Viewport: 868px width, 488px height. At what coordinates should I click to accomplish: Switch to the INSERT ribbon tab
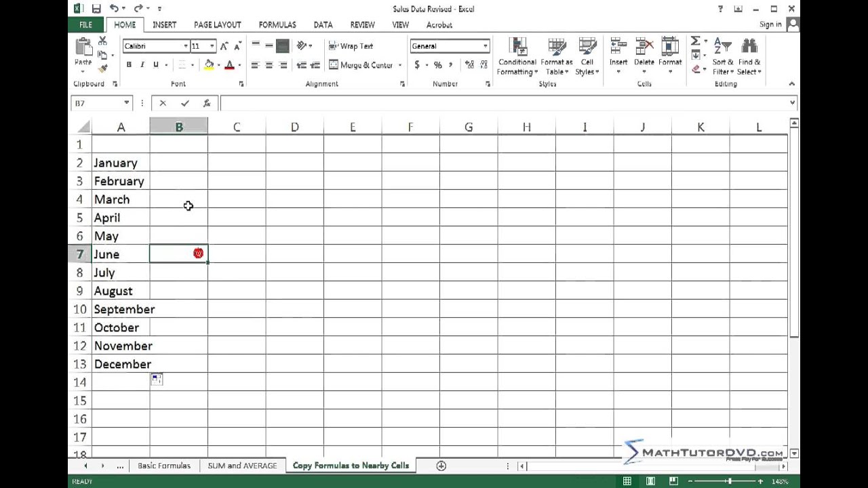[x=164, y=25]
